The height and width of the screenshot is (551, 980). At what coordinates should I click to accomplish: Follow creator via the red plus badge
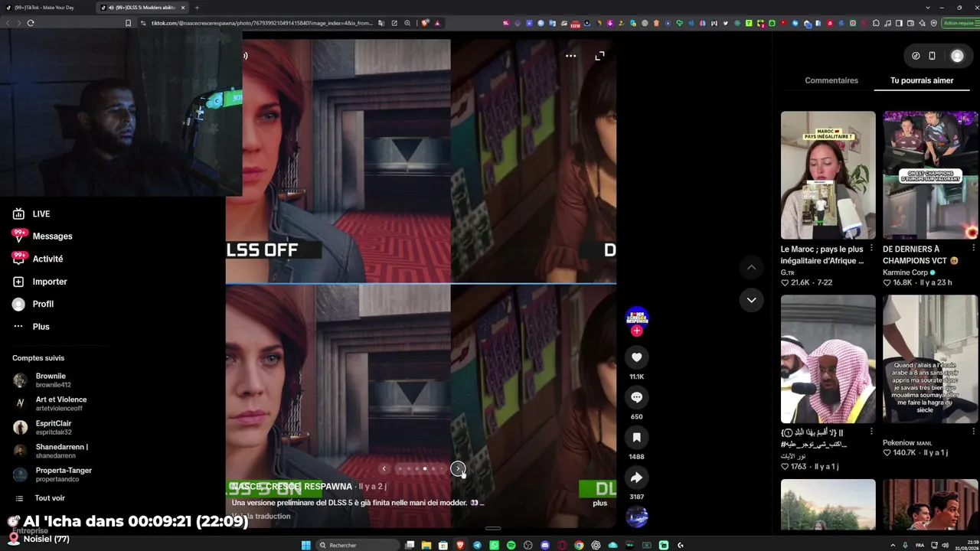(x=636, y=331)
